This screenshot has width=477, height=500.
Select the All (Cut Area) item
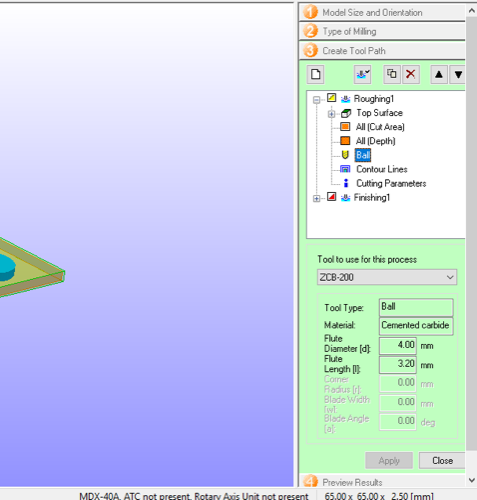pos(380,127)
